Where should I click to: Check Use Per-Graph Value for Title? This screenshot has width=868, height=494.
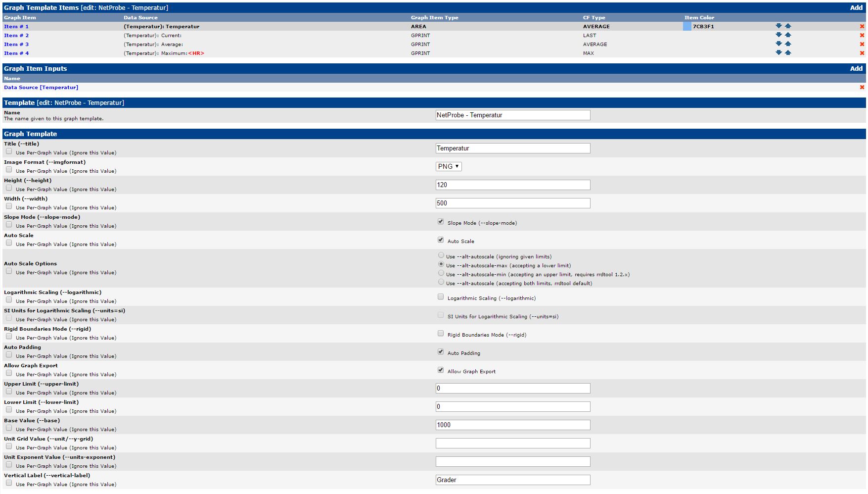point(9,151)
